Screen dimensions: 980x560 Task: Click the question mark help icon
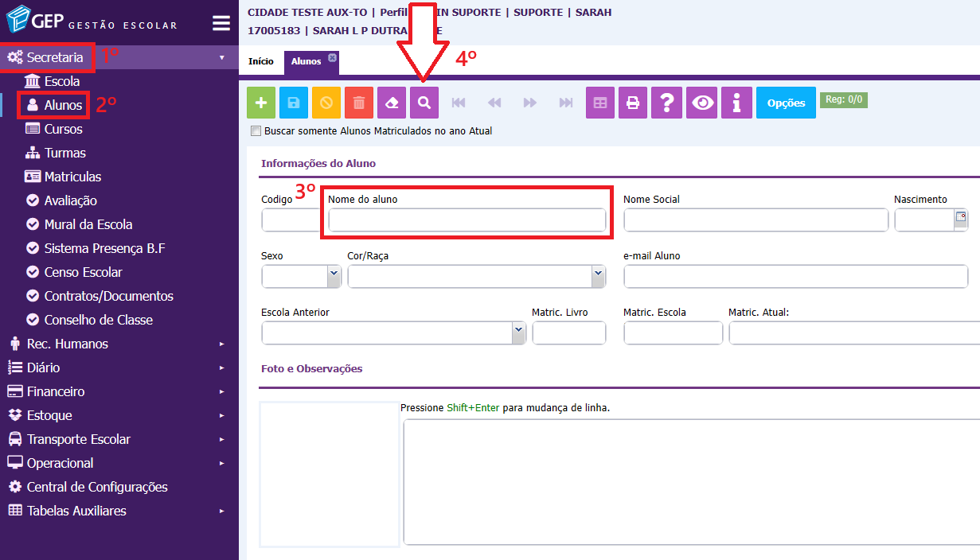tap(668, 103)
